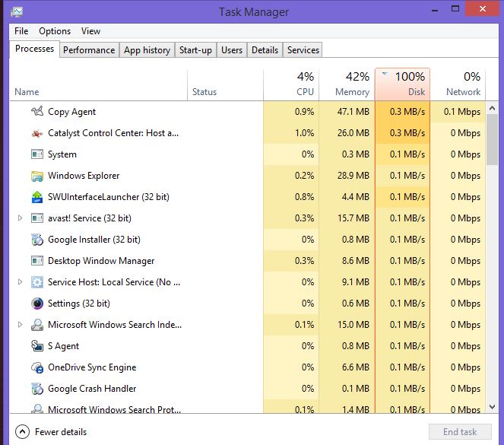Click the Windows Explorer folder icon
Viewport: 504px width, 445px height.
37,176
